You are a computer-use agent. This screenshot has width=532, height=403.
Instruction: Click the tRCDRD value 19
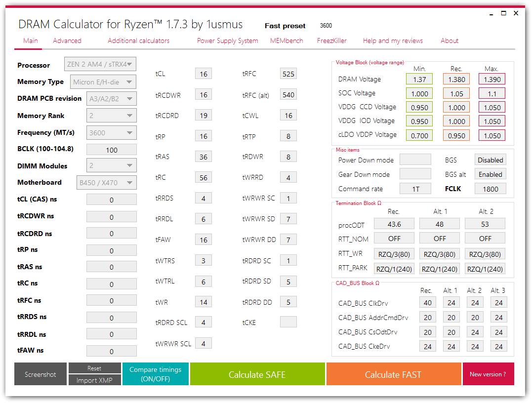tap(203, 116)
